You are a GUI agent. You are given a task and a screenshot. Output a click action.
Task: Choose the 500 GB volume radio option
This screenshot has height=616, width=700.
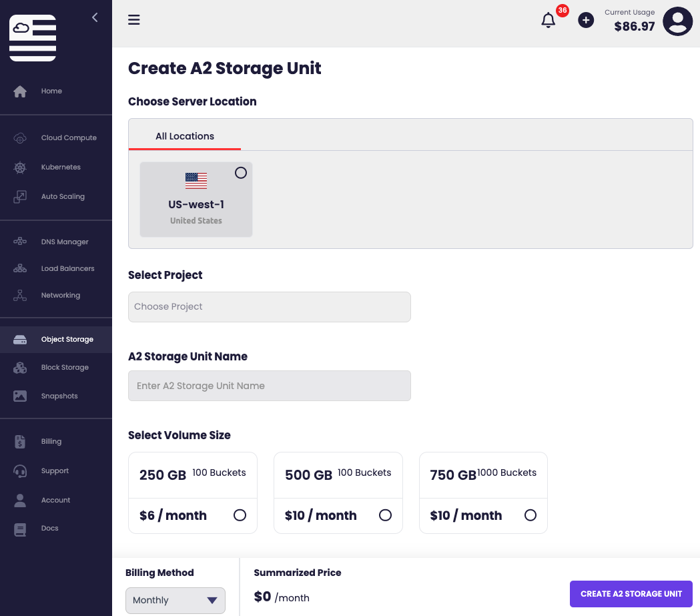[x=385, y=515]
